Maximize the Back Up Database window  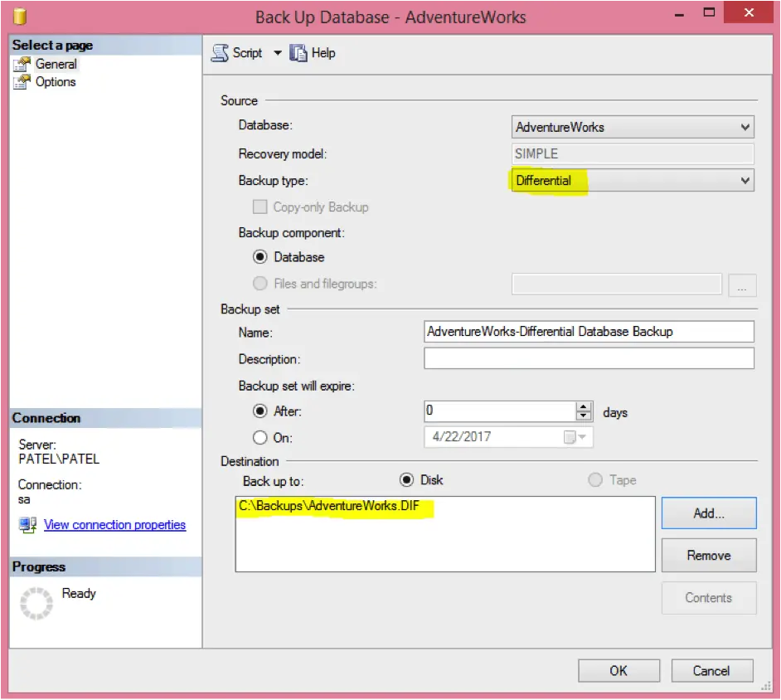pyautogui.click(x=709, y=12)
